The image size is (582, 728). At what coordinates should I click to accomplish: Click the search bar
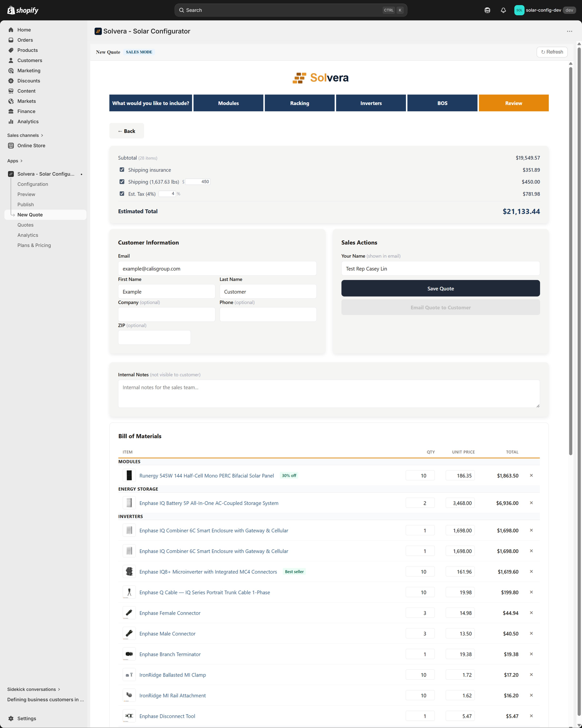(x=291, y=10)
